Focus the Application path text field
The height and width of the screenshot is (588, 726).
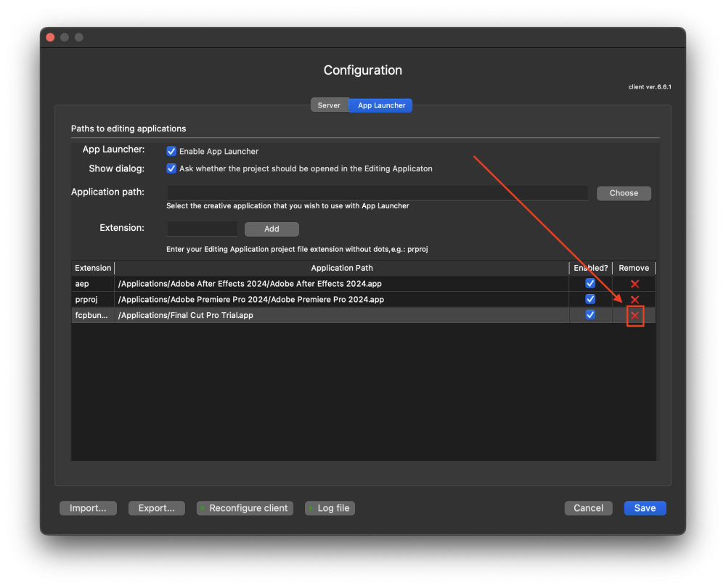click(377, 193)
